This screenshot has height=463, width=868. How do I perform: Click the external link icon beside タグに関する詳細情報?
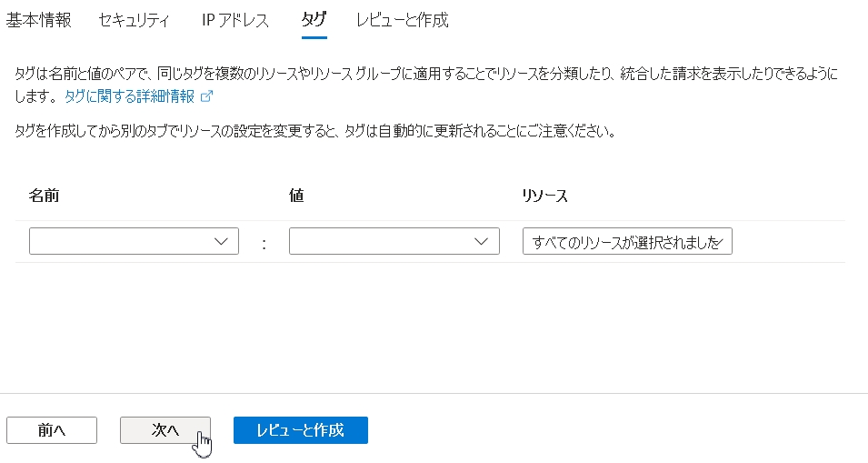206,96
